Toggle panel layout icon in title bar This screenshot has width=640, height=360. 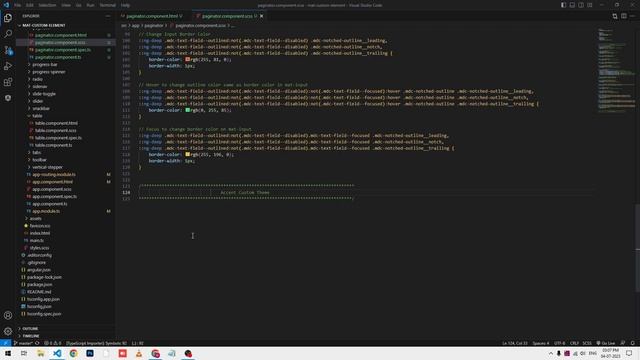point(572,5)
